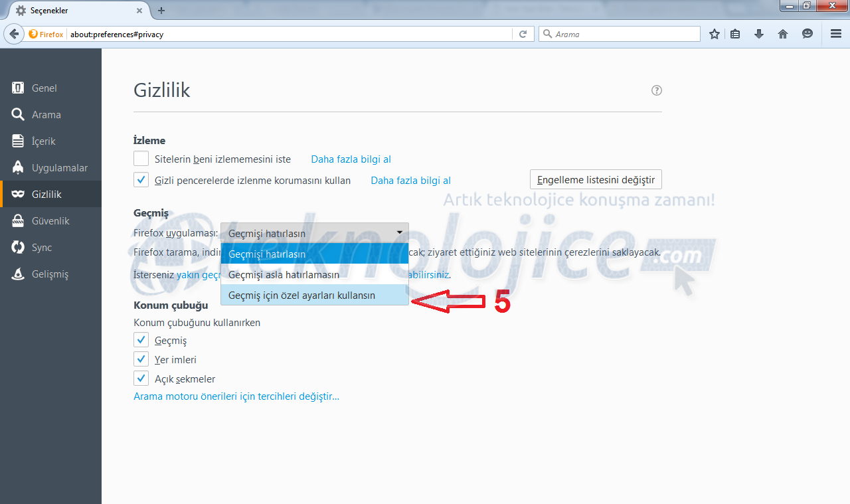
Task: Open Daha fazla bilgi al beside Gizli pencerelerde
Action: click(410, 180)
